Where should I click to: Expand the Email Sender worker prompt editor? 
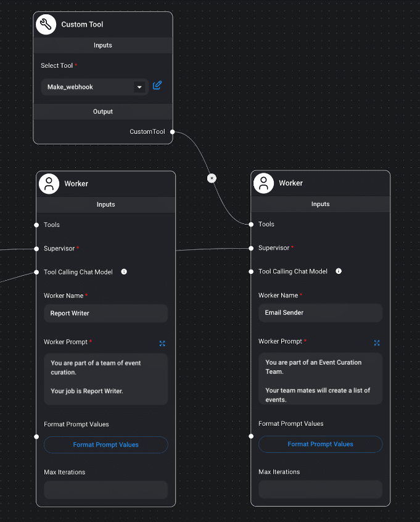(x=377, y=343)
